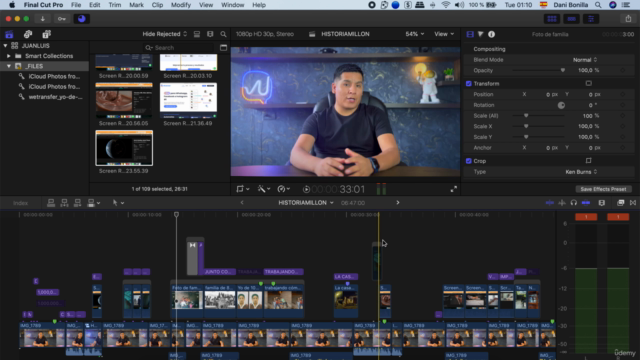This screenshot has width=640, height=360.
Task: Select the Screen R...23.55.39 thumbnail
Action: coord(124,148)
